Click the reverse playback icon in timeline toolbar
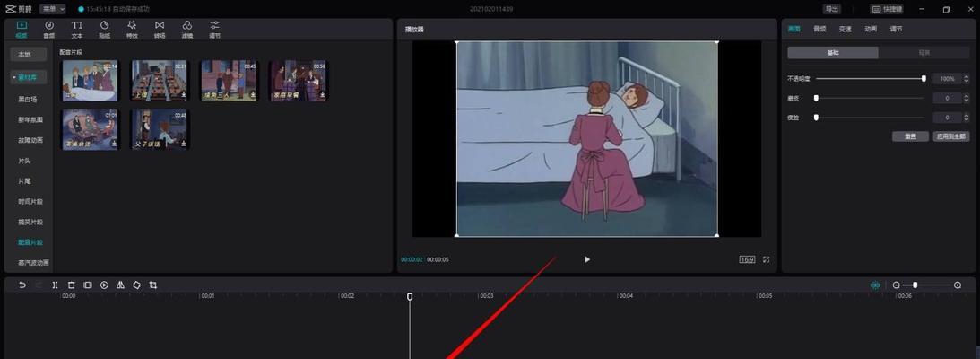The height and width of the screenshot is (359, 980). click(x=104, y=285)
